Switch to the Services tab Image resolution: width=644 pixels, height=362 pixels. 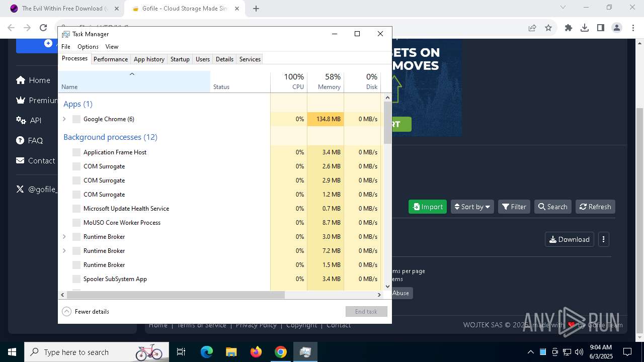(250, 59)
